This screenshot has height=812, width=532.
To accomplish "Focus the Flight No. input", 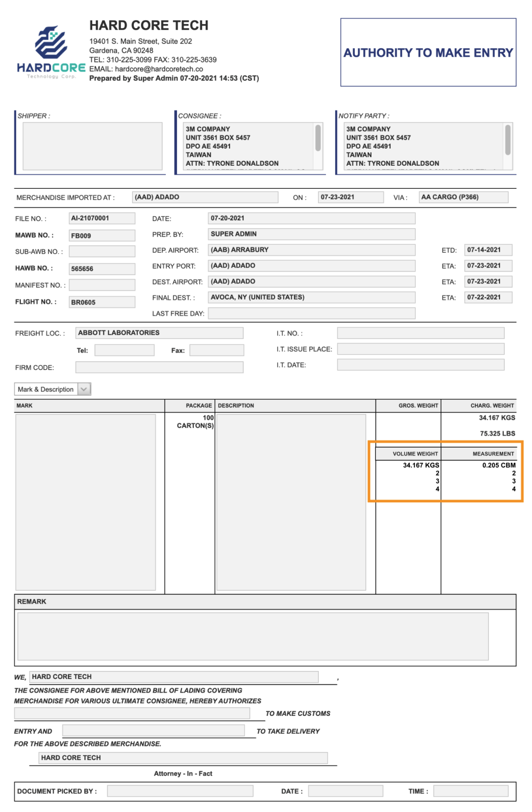I will pyautogui.click(x=102, y=302).
